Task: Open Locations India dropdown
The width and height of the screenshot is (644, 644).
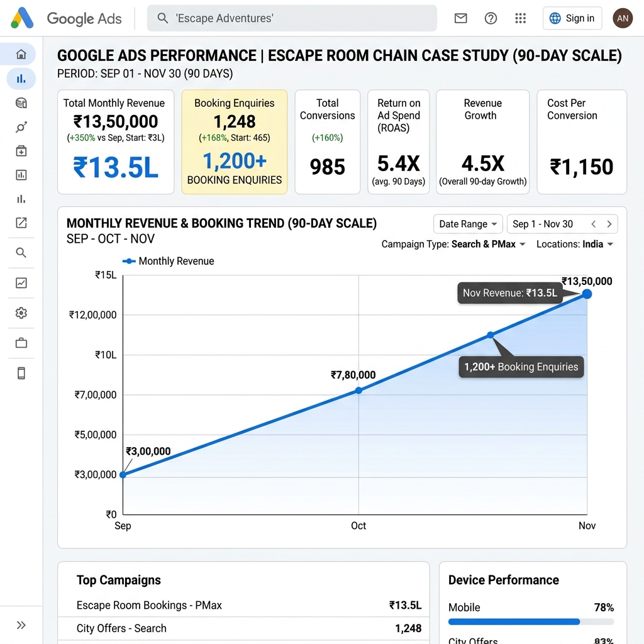Action: pyautogui.click(x=575, y=244)
